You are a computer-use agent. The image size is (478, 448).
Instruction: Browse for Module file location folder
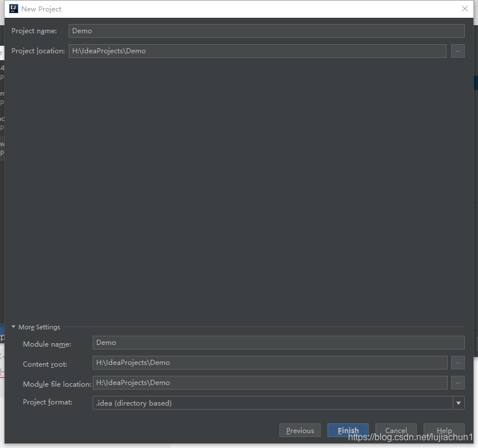458,383
